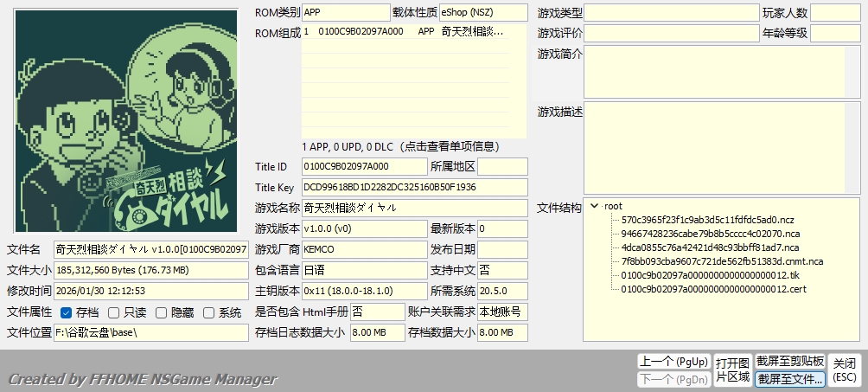Go to previous item with 上一个 (PgUp)

(x=673, y=362)
